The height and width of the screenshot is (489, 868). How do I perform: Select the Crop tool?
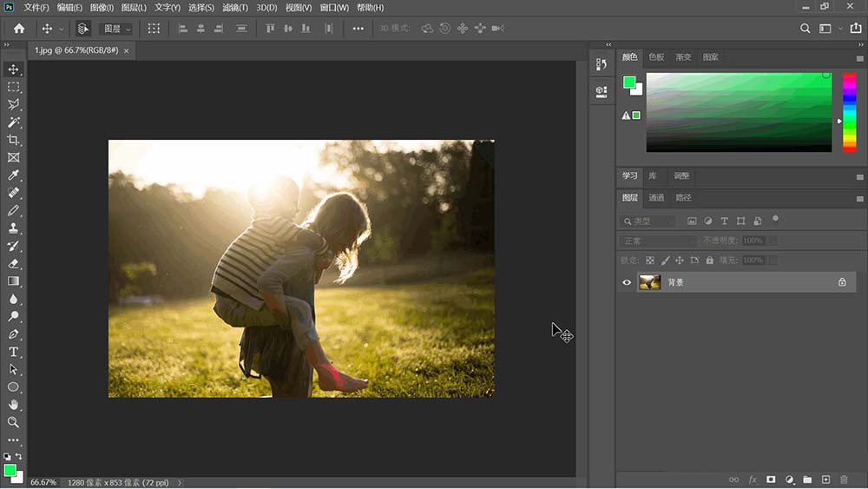click(13, 140)
